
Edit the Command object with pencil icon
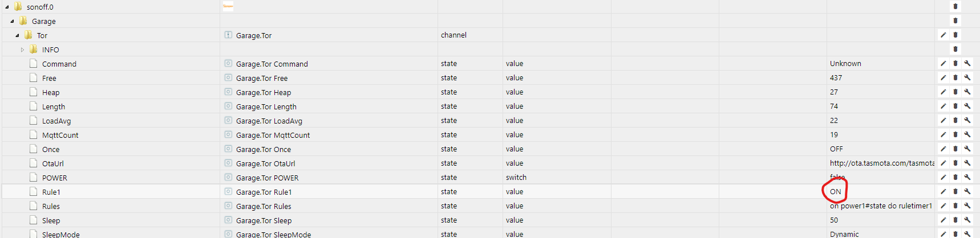[943, 64]
